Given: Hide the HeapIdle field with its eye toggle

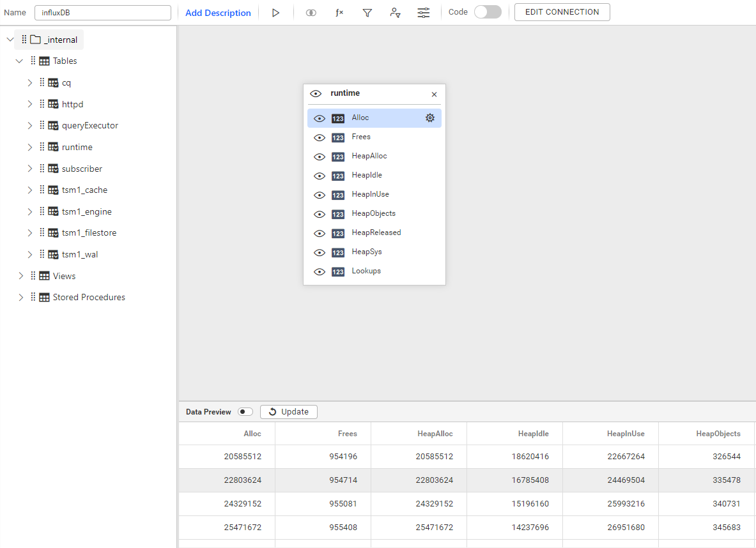Looking at the screenshot, I should pos(319,175).
